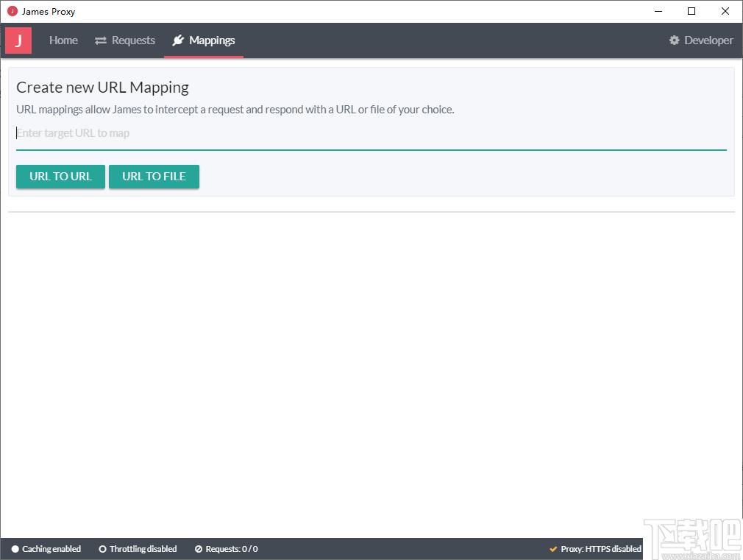Screen dimensions: 743x560
Task: Click Requests: 0 / 0 status entry
Action: tap(227, 549)
